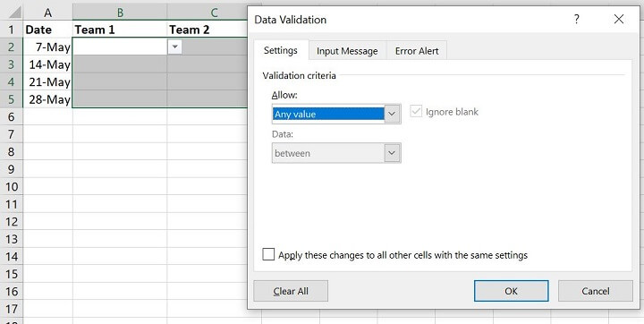Select row 7 header

(x=11, y=134)
